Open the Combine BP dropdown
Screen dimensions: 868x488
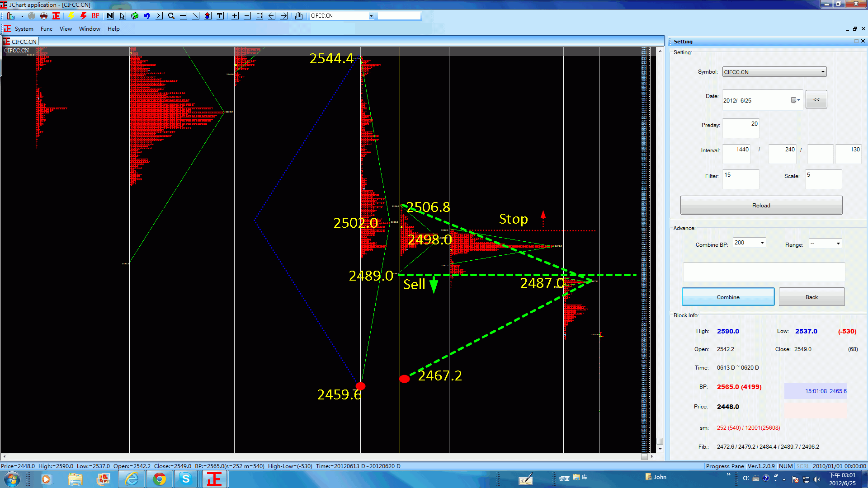762,243
